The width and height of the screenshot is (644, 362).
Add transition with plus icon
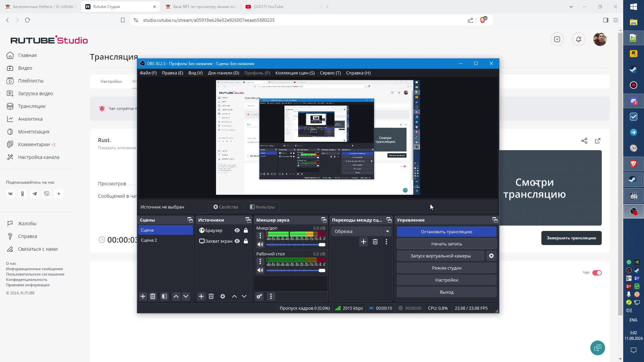(x=363, y=242)
